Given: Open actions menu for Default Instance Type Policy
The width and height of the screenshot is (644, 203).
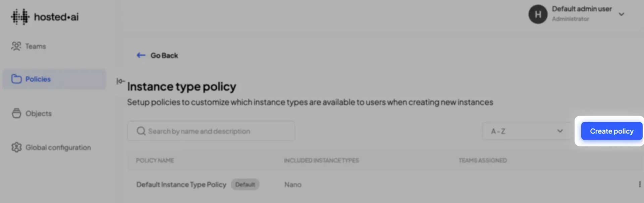Looking at the screenshot, I should (x=640, y=184).
